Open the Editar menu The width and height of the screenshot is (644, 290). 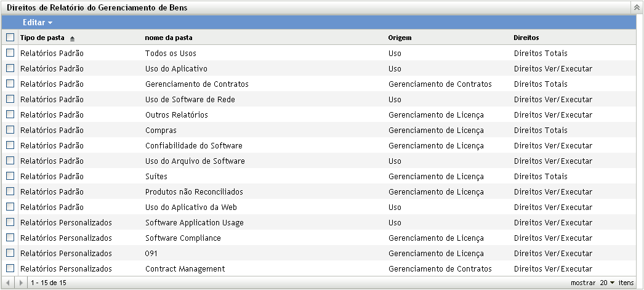37,22
